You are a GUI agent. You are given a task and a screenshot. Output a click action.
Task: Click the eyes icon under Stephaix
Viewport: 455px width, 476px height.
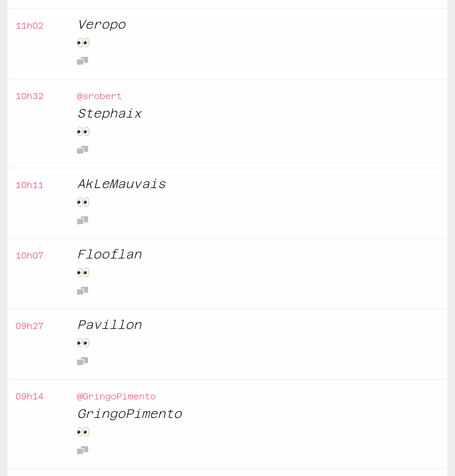tap(83, 132)
